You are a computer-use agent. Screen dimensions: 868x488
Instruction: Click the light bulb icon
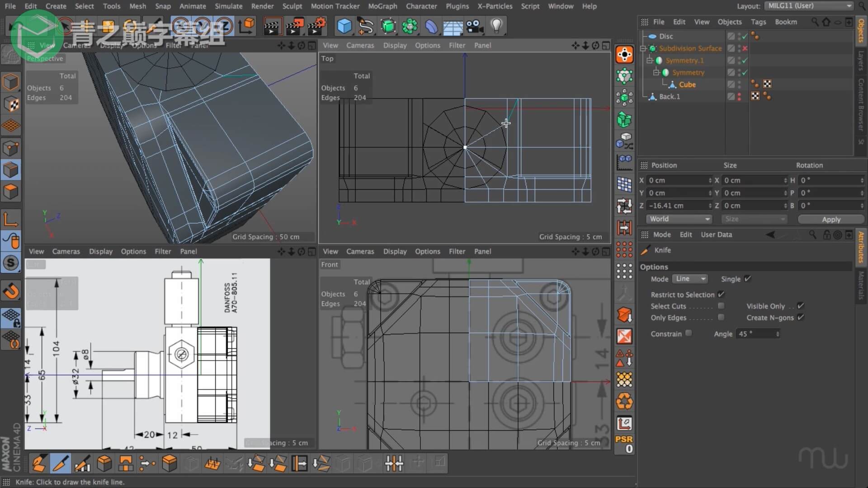(496, 26)
